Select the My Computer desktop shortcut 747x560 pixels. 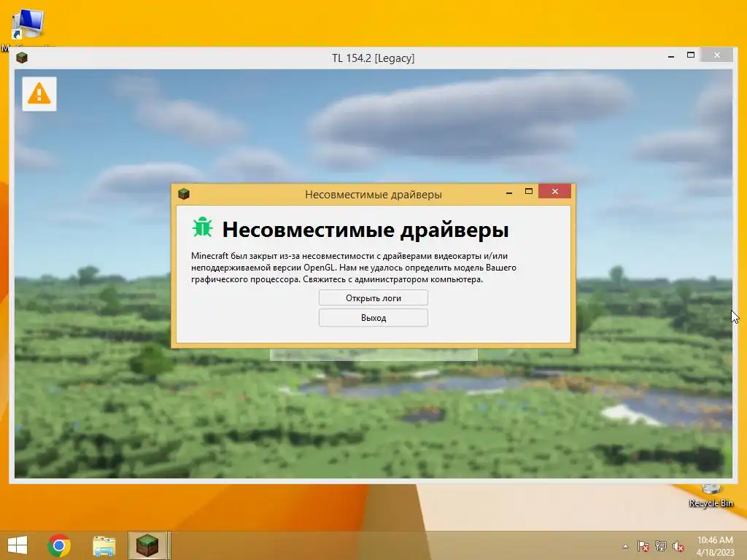click(28, 27)
